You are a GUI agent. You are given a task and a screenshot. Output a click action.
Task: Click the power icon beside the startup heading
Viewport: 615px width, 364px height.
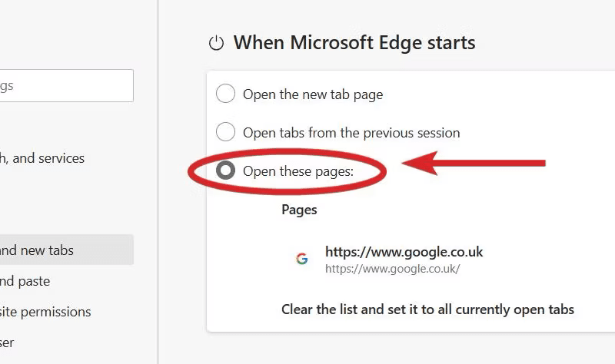216,43
